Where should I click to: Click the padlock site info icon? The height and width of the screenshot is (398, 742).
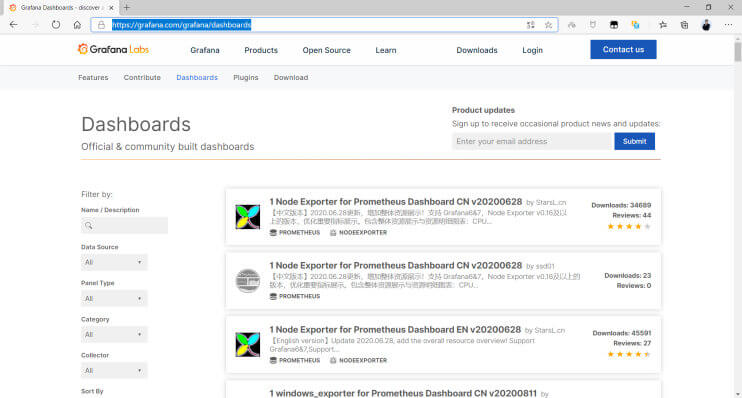pos(101,25)
